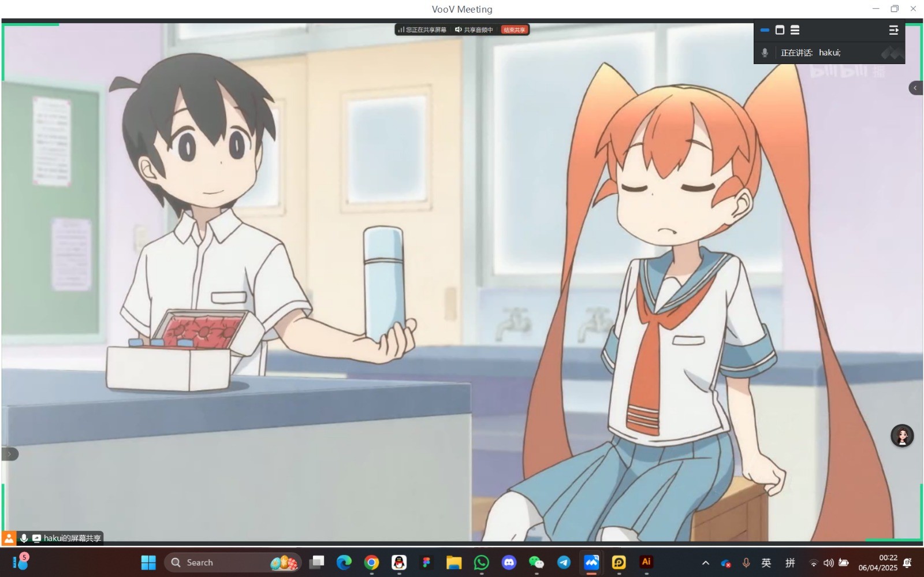Screen dimensions: 924x577
Task: Open Wi-Fi network settings tray icon
Action: click(x=814, y=563)
